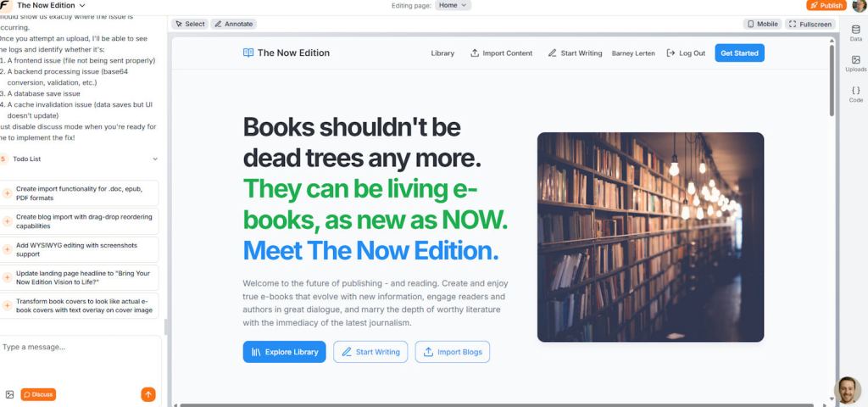Open the Home editing page dropdown
Viewport: 868px width, 407px height.
point(453,6)
